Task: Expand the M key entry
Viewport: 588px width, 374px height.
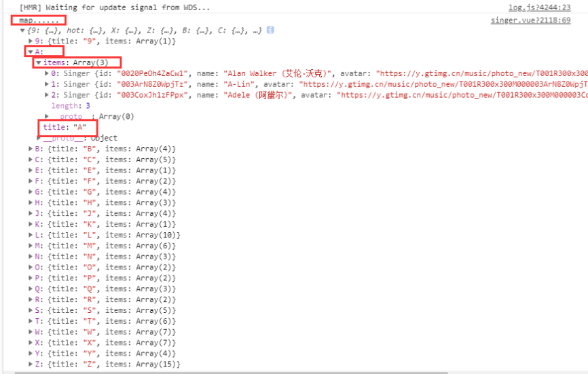Action: pyautogui.click(x=31, y=246)
